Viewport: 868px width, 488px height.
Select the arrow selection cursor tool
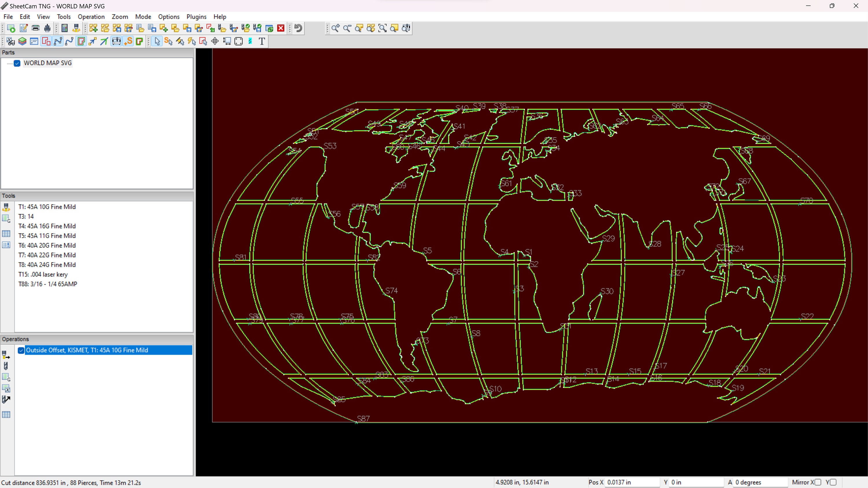[x=157, y=41]
